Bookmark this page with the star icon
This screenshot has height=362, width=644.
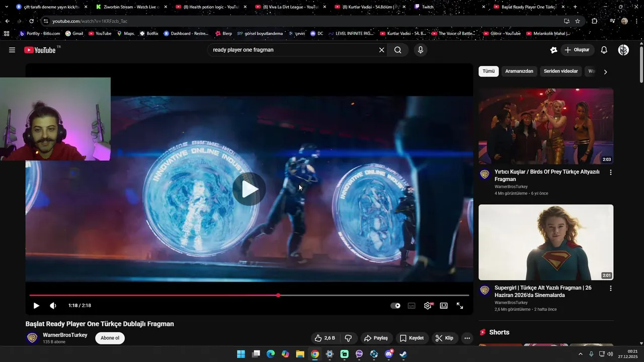pos(578,21)
